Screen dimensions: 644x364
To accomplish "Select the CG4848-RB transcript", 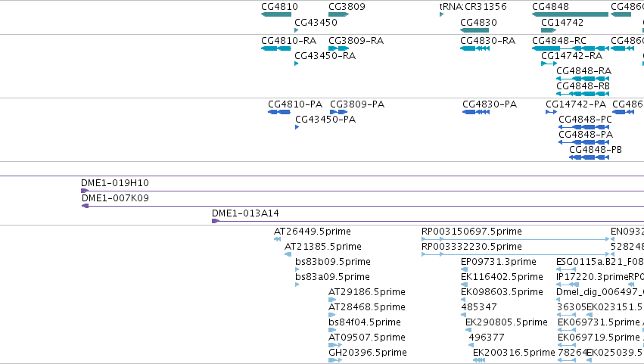I will tap(583, 94).
